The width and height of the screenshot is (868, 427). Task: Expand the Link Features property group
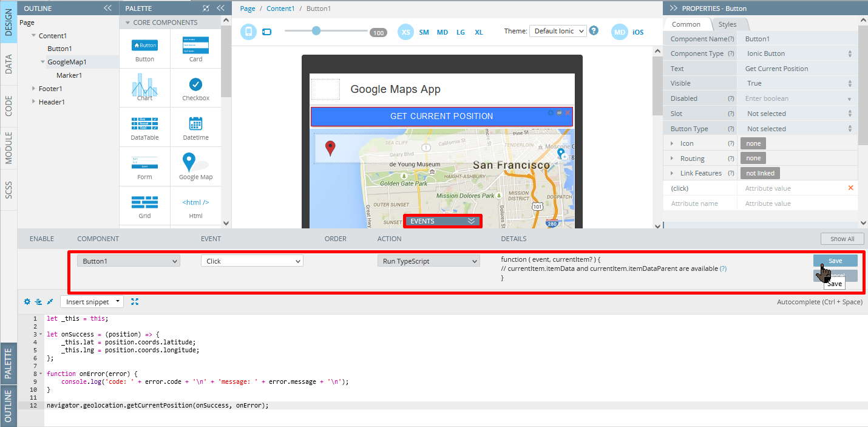[672, 173]
